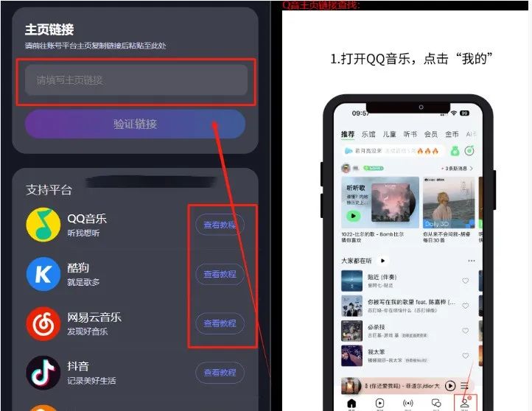Open more options dots for 大家都在听
532x411 pixels.
(x=472, y=261)
